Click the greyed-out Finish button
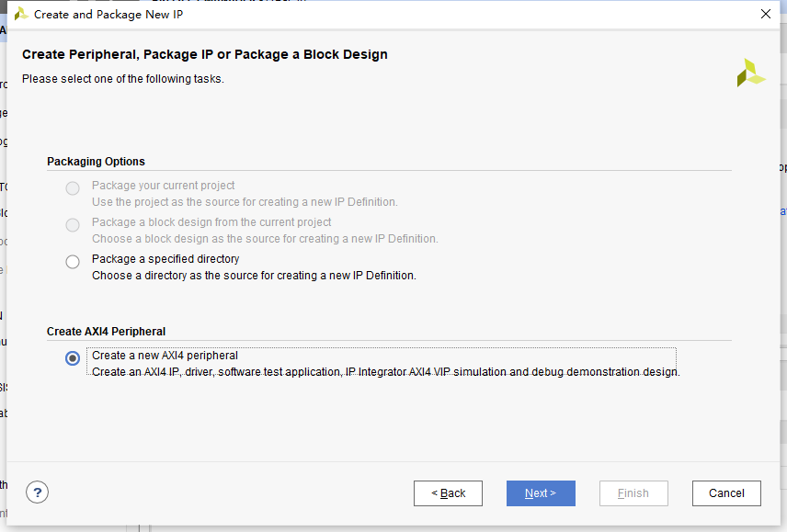Image resolution: width=787 pixels, height=532 pixels. [633, 493]
